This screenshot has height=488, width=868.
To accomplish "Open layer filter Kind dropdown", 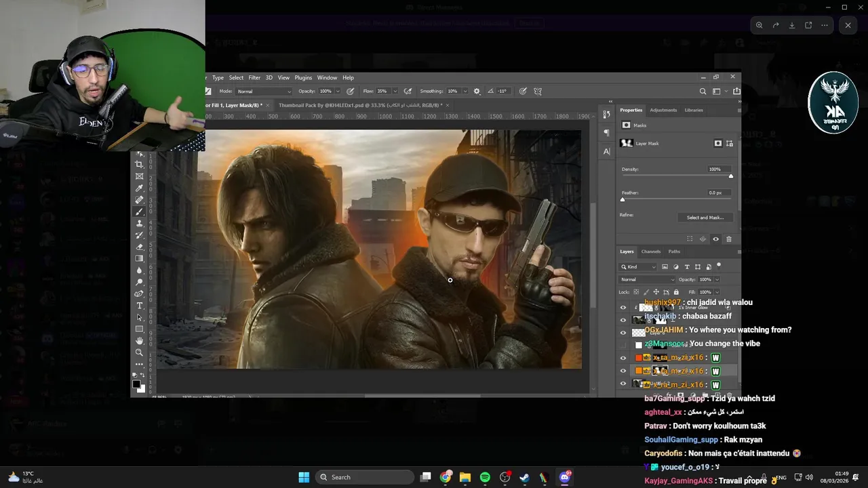I will (638, 267).
